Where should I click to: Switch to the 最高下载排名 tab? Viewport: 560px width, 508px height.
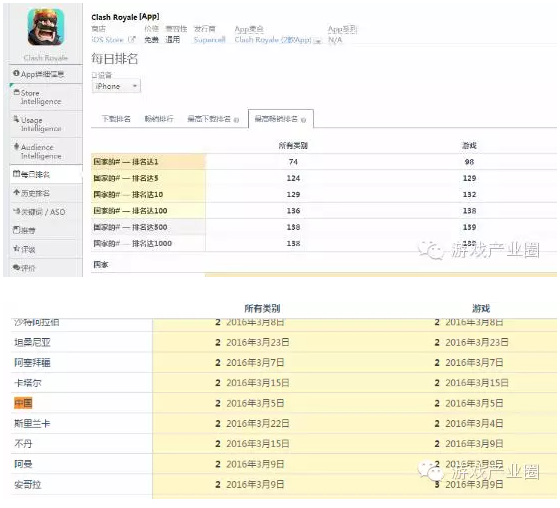209,119
